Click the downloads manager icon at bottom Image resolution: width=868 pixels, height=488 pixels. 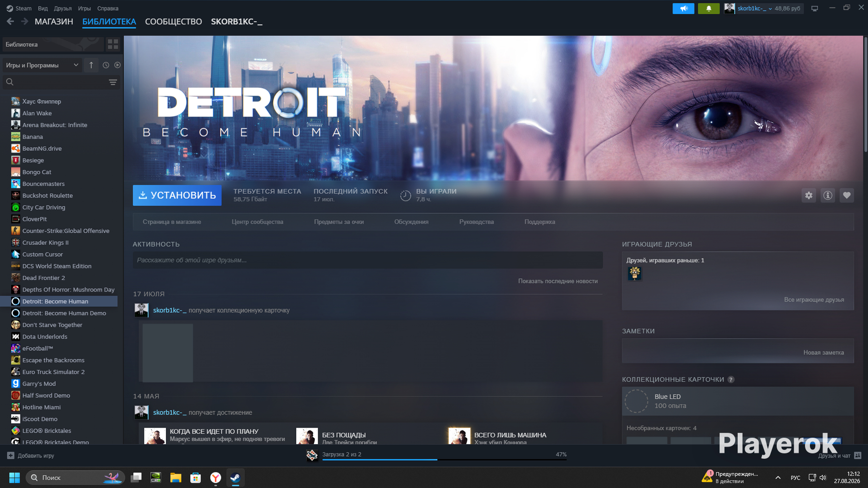(312, 455)
